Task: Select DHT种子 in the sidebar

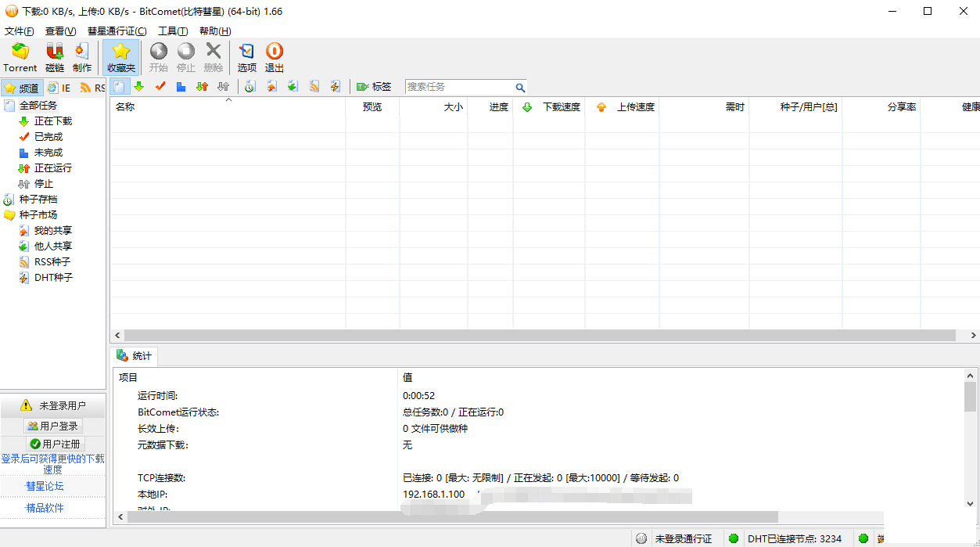Action: click(53, 277)
